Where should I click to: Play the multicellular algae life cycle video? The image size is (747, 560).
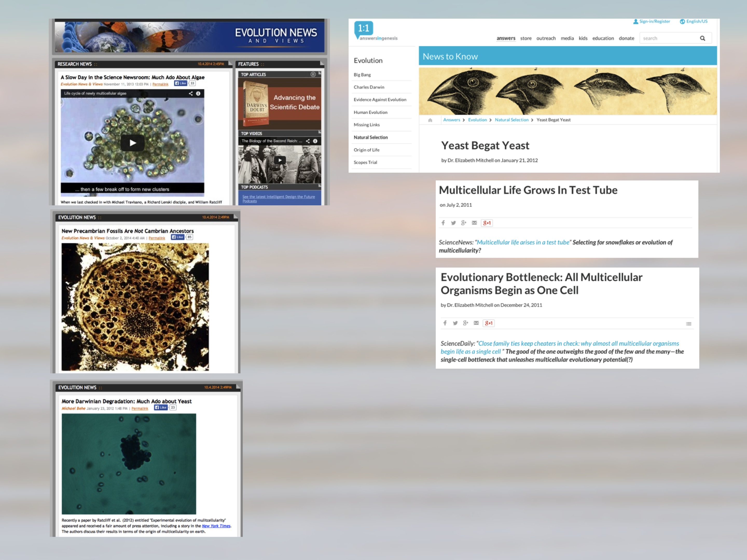[x=133, y=143]
